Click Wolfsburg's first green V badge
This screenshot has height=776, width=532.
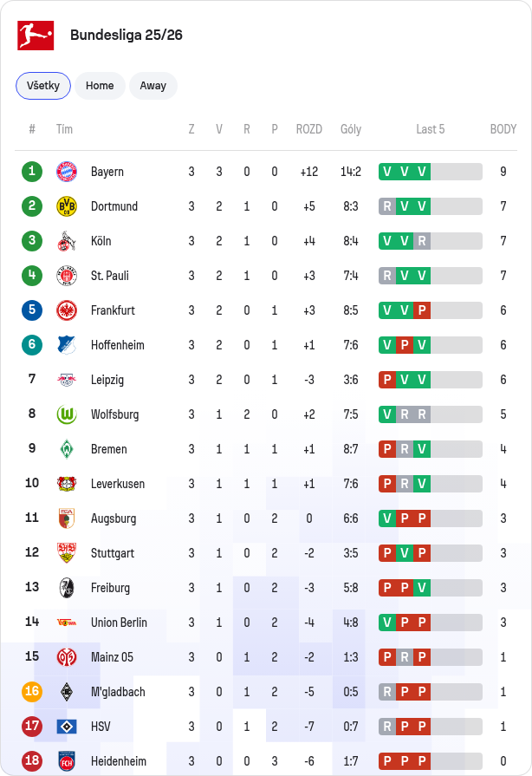(387, 414)
